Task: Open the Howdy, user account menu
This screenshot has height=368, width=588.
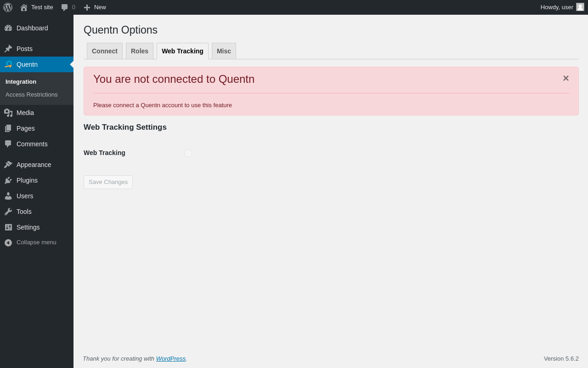Action: point(562,7)
